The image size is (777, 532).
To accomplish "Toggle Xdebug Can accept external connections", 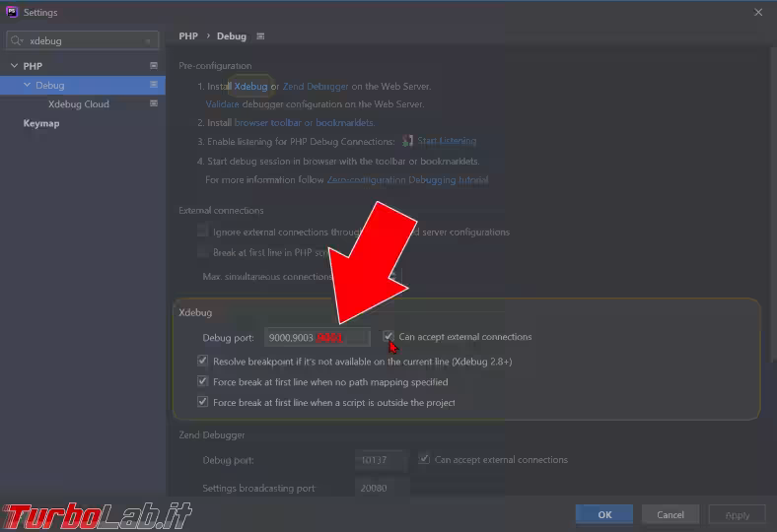I will pyautogui.click(x=388, y=336).
